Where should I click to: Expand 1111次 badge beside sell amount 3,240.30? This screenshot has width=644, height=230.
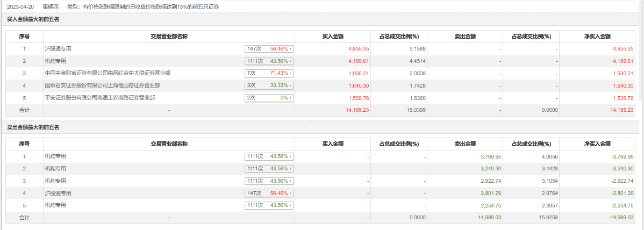pos(269,169)
